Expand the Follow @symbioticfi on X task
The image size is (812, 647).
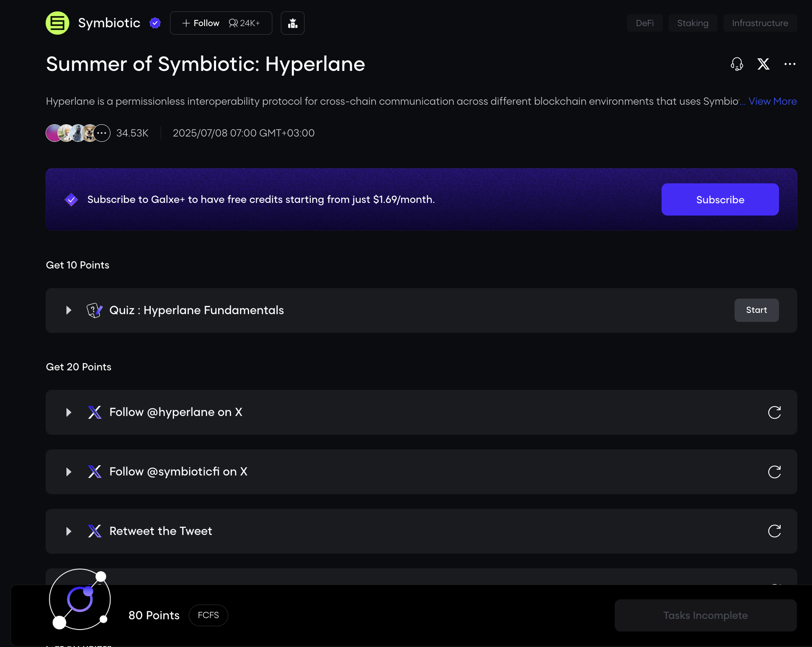68,472
